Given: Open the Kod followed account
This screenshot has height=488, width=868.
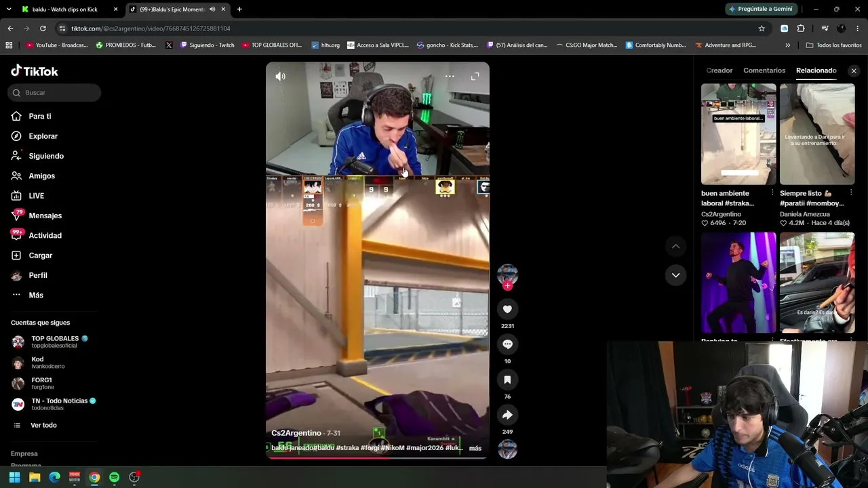Looking at the screenshot, I should tap(47, 363).
